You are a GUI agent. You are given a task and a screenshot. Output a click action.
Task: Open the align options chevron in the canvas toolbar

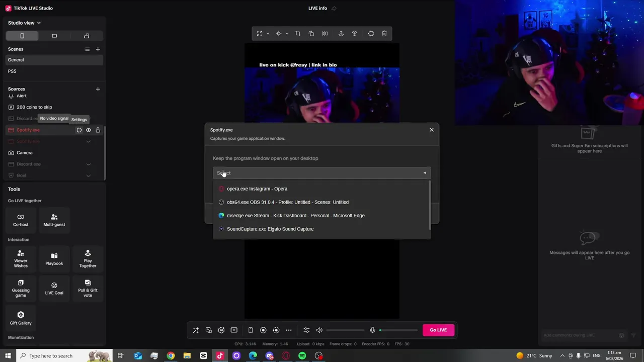tap(287, 34)
